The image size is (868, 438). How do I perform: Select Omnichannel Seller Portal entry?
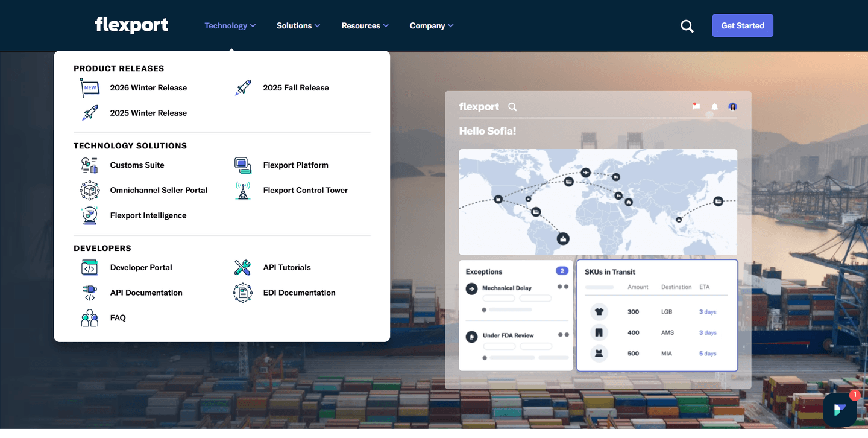coord(159,191)
